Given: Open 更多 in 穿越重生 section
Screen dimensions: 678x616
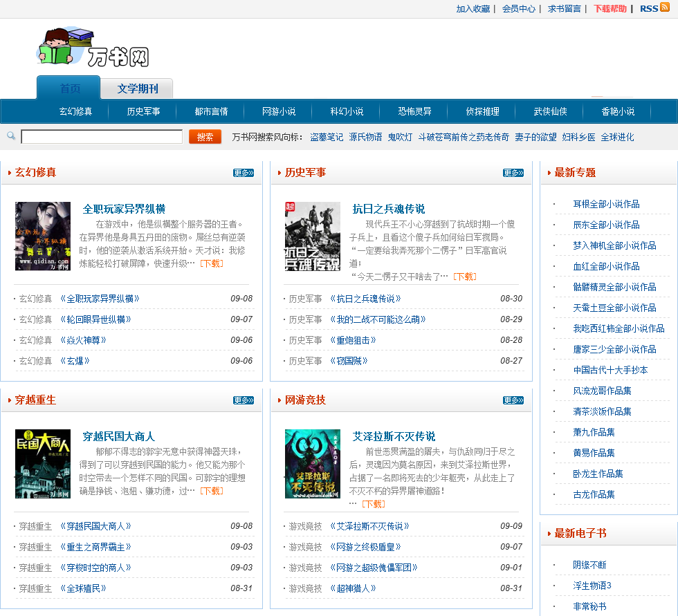Looking at the screenshot, I should (244, 400).
